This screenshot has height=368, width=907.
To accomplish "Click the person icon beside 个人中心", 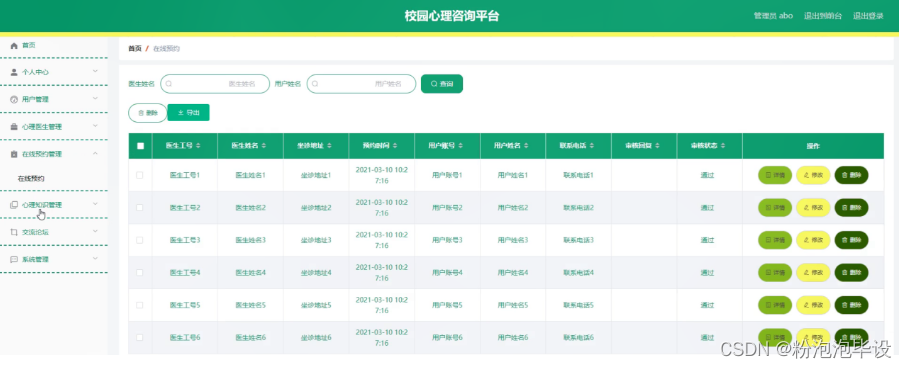I will [14, 72].
